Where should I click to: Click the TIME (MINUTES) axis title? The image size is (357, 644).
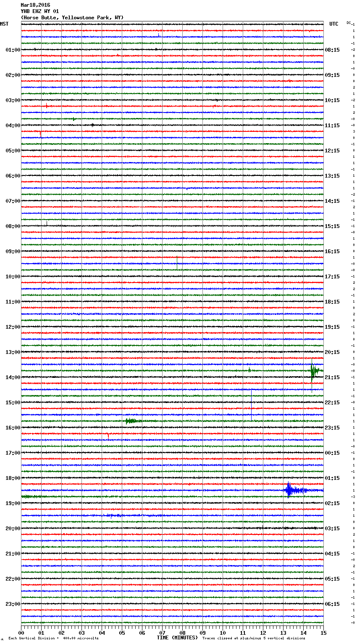[177, 638]
